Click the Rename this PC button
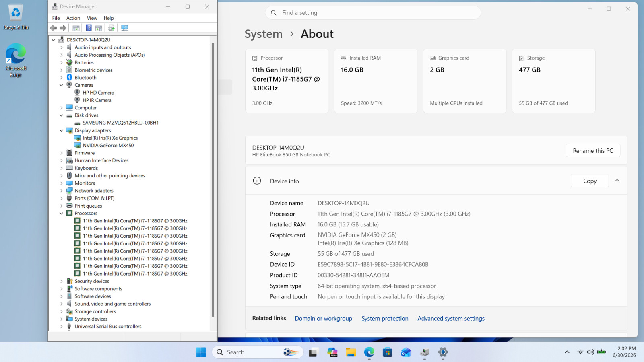 pyautogui.click(x=593, y=151)
